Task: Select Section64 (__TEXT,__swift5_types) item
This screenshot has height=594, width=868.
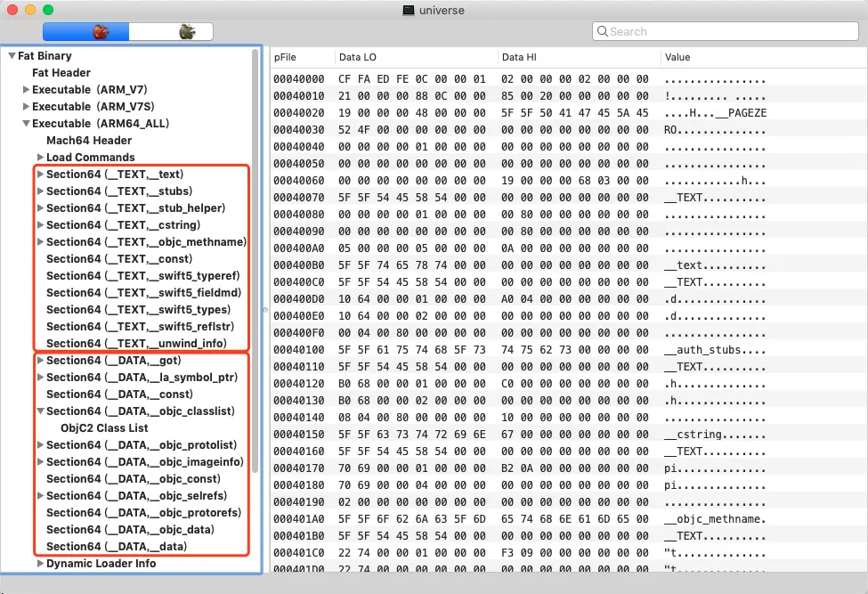Action: pos(138,309)
